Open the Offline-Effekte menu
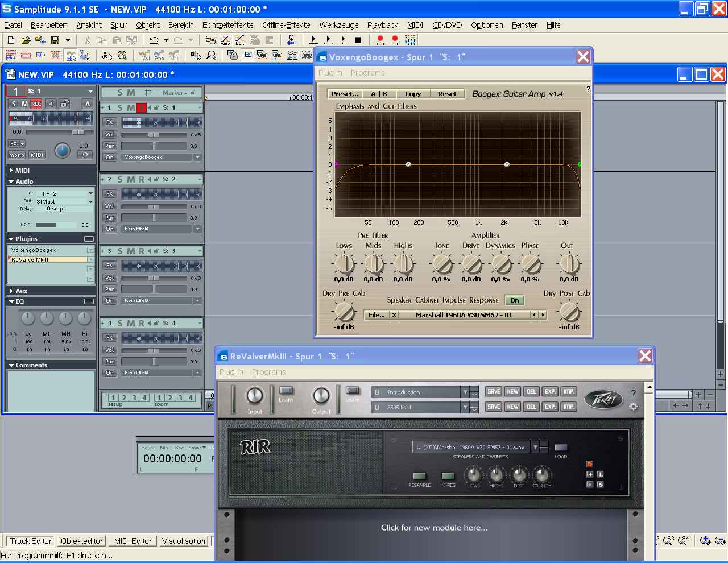The image size is (728, 563). pos(287,25)
